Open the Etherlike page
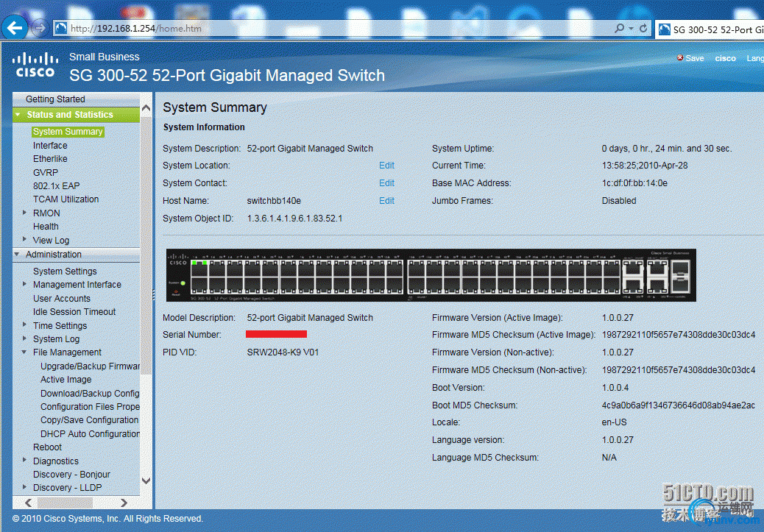This screenshot has width=764, height=532. 50,159
